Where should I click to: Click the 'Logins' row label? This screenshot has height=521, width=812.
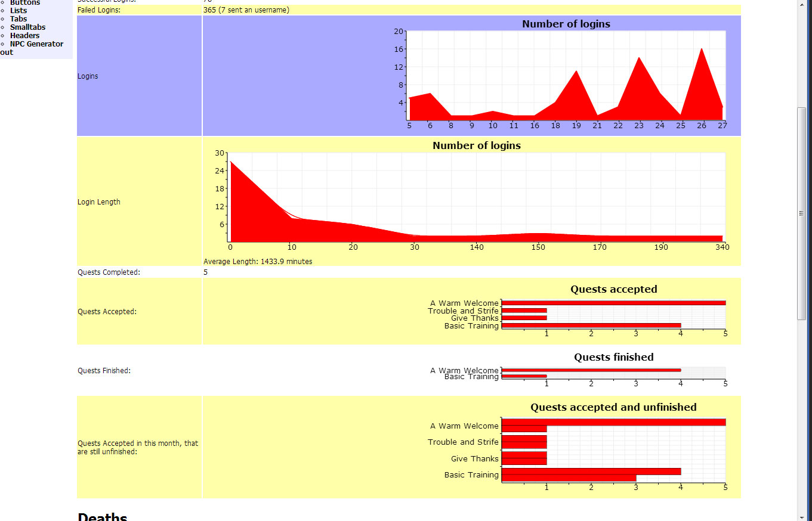[x=88, y=76]
